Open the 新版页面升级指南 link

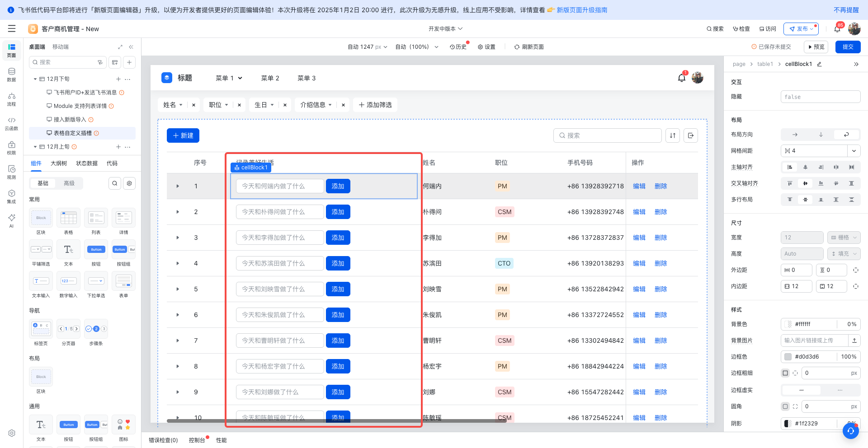pyautogui.click(x=582, y=10)
